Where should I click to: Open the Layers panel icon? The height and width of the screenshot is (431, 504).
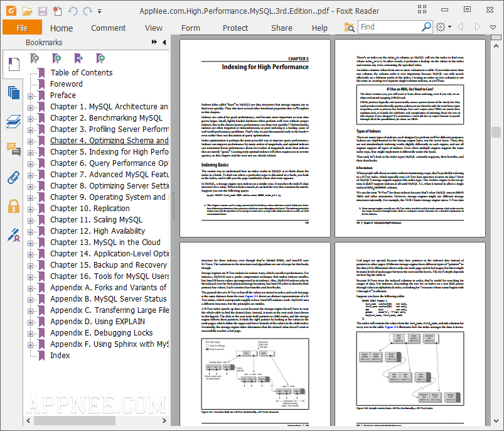pos(14,121)
